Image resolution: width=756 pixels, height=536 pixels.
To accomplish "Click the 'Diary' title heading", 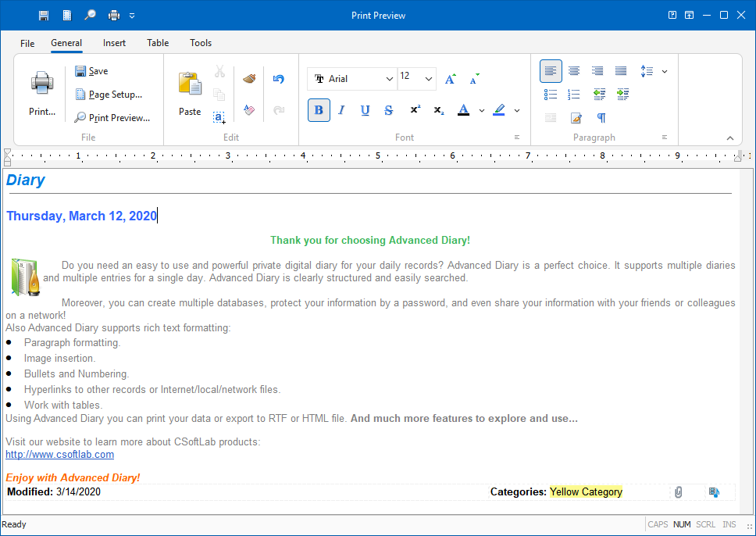I will point(26,180).
